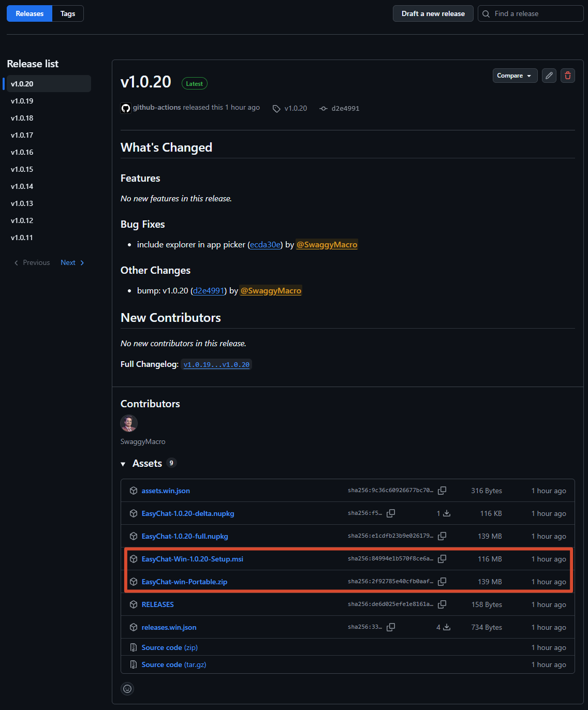Download releases.win.json
588x710 pixels.
[169, 627]
